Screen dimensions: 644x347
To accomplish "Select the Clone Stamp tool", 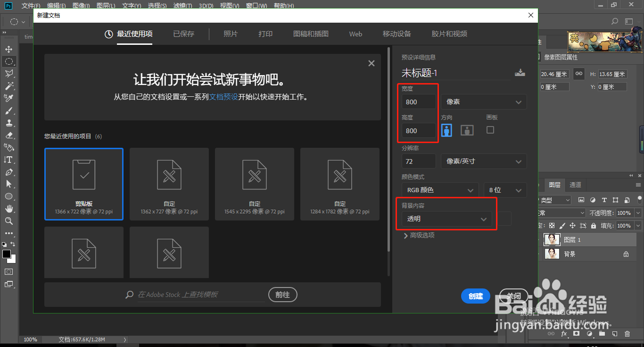I will point(8,123).
